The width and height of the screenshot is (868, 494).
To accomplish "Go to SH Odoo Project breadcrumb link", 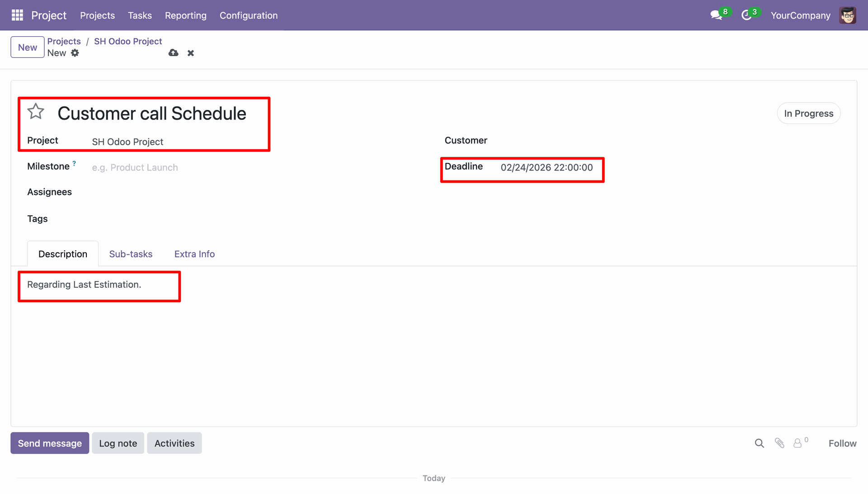I will [x=128, y=41].
